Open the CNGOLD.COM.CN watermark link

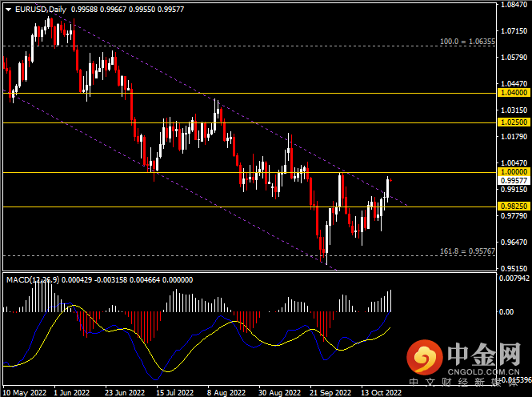coord(483,372)
